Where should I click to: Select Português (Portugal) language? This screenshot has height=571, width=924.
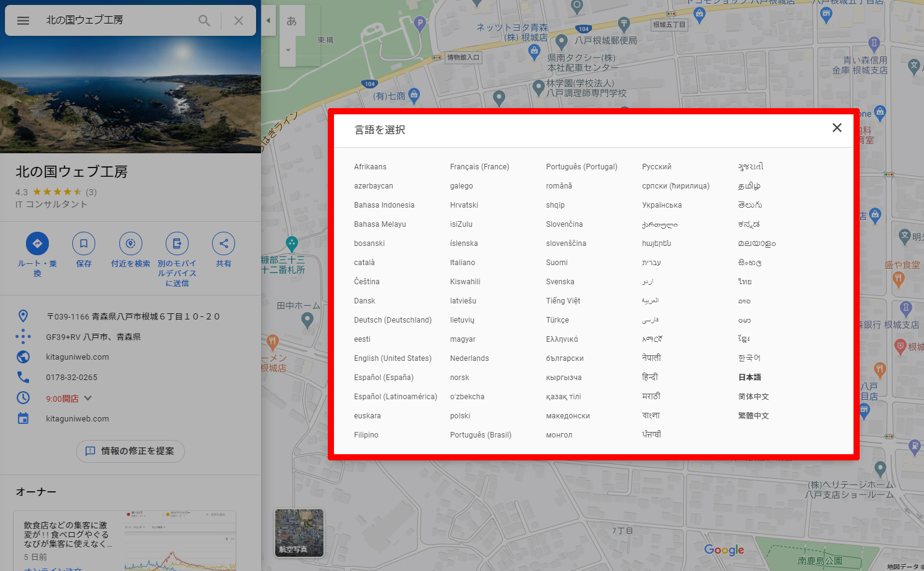(x=581, y=167)
